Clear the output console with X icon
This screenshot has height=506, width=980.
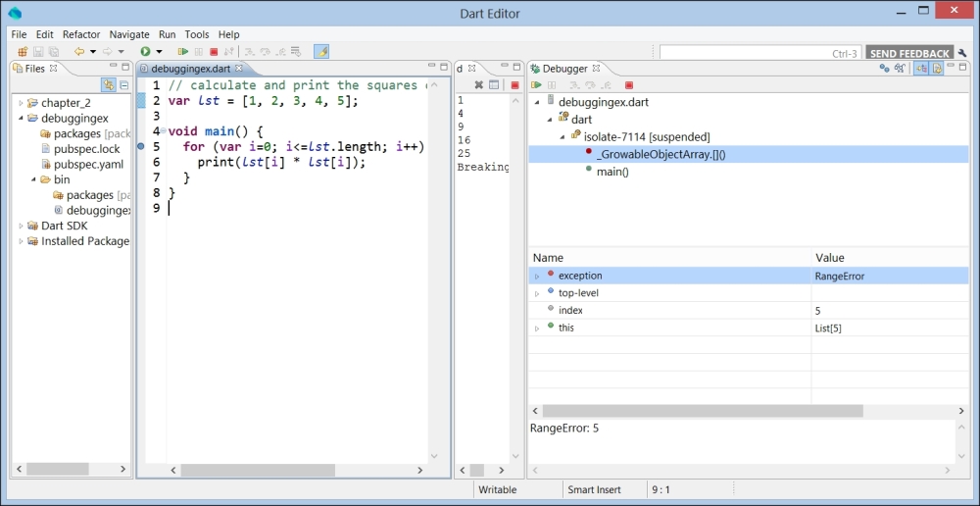[x=479, y=85]
